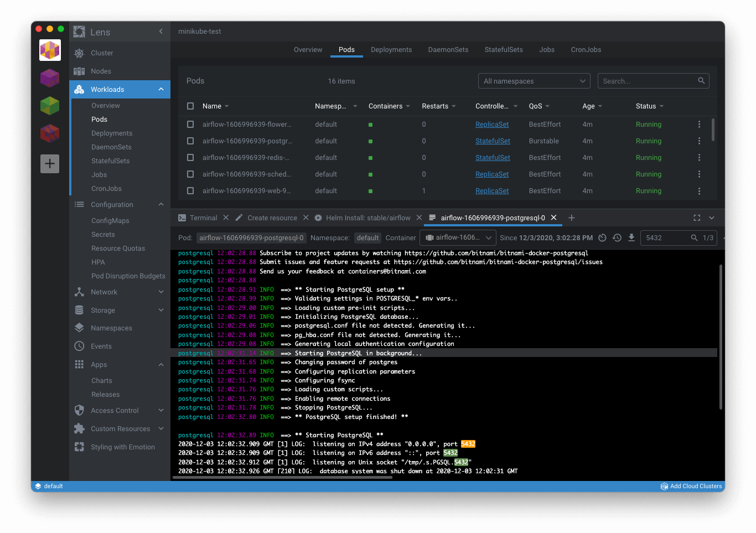Download the pod logs via the download icon

[x=631, y=237]
